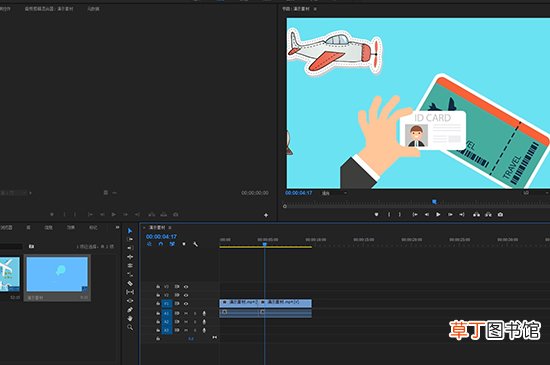
Task: Select the Razor tool in toolbar
Action: (130, 283)
